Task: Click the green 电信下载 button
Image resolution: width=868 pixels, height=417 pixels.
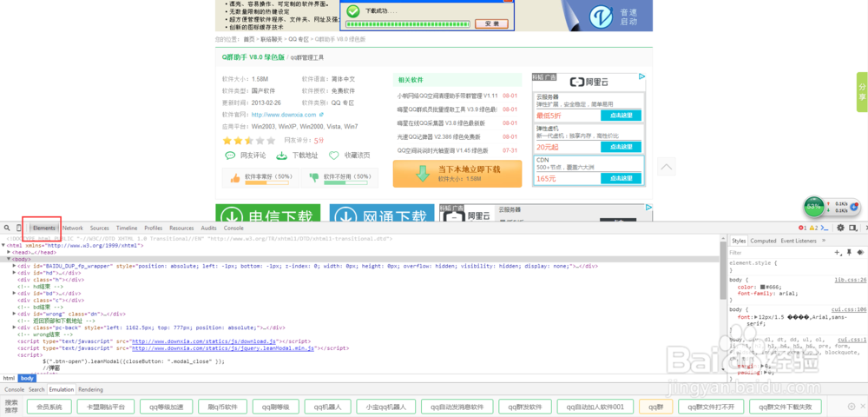Action: coord(268,214)
